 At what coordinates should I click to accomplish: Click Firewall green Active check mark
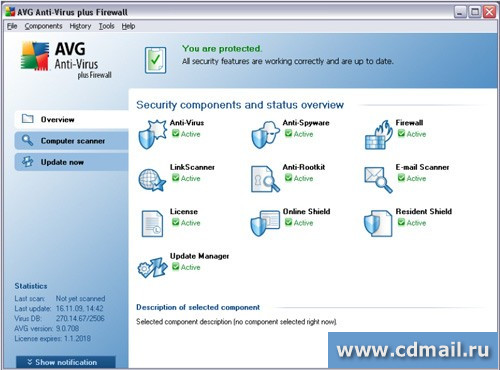(401, 134)
